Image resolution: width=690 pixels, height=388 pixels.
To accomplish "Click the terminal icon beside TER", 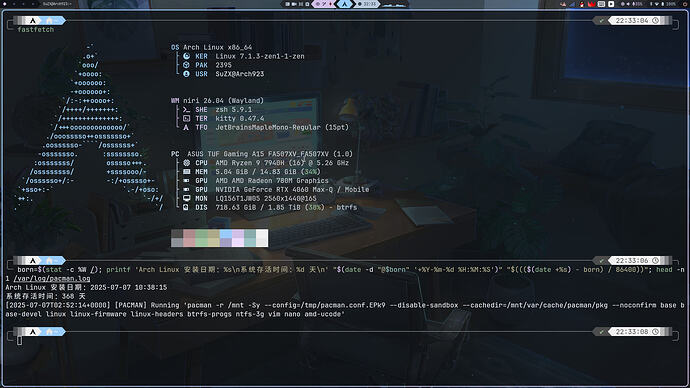I will 187,118.
